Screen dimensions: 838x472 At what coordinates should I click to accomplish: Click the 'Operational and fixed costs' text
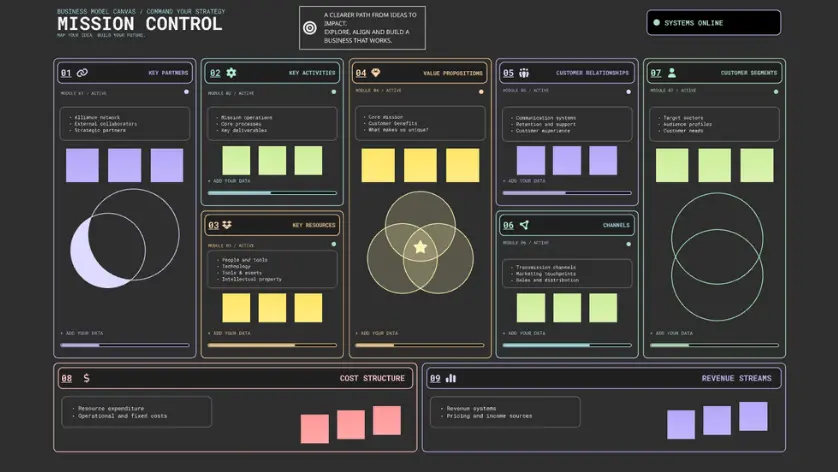point(122,416)
